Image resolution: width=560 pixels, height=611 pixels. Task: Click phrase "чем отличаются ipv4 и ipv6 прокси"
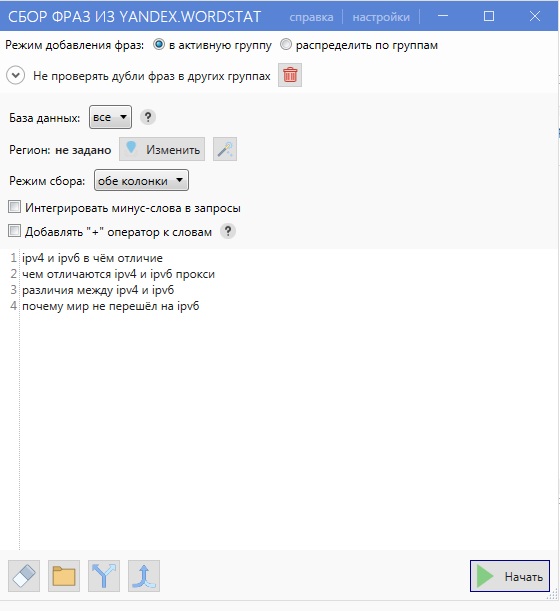[118, 274]
